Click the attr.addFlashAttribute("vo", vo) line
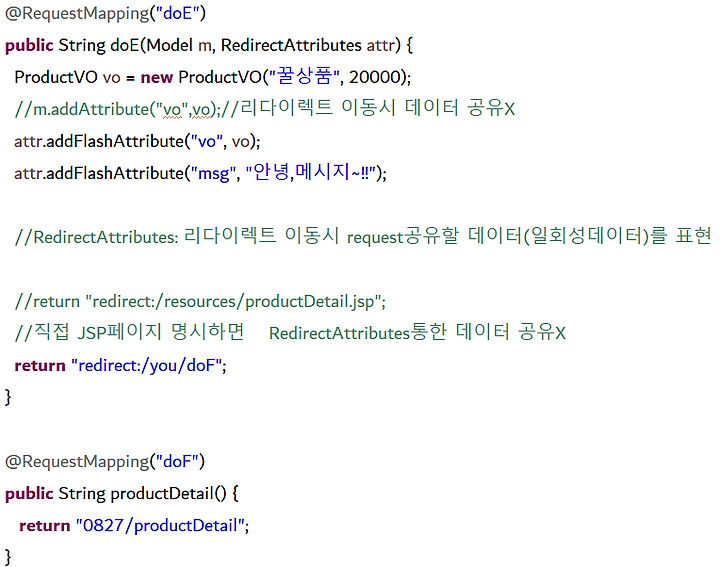720x567 pixels. click(137, 141)
